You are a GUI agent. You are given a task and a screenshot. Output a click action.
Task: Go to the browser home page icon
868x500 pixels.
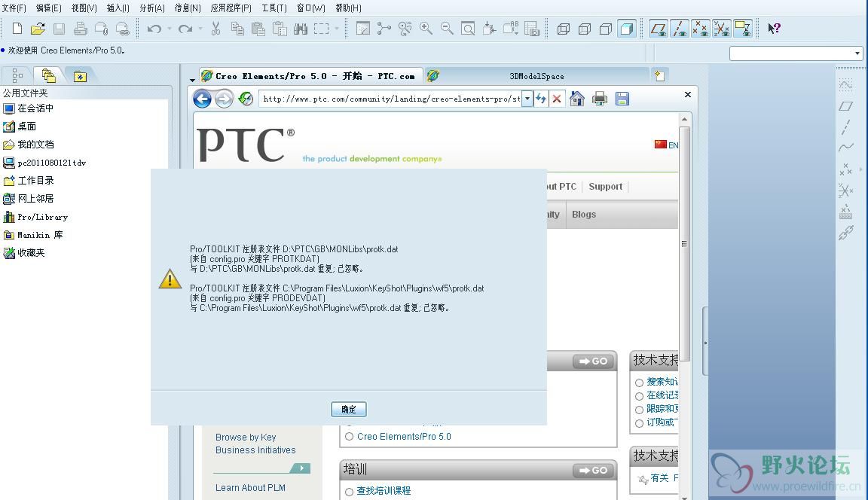[x=577, y=99]
